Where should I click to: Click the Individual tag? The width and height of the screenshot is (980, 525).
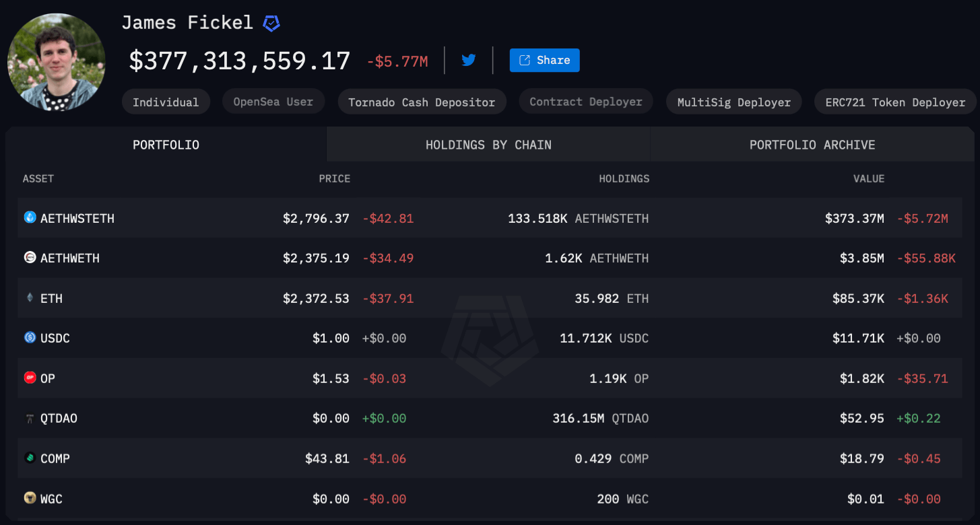[x=166, y=102]
